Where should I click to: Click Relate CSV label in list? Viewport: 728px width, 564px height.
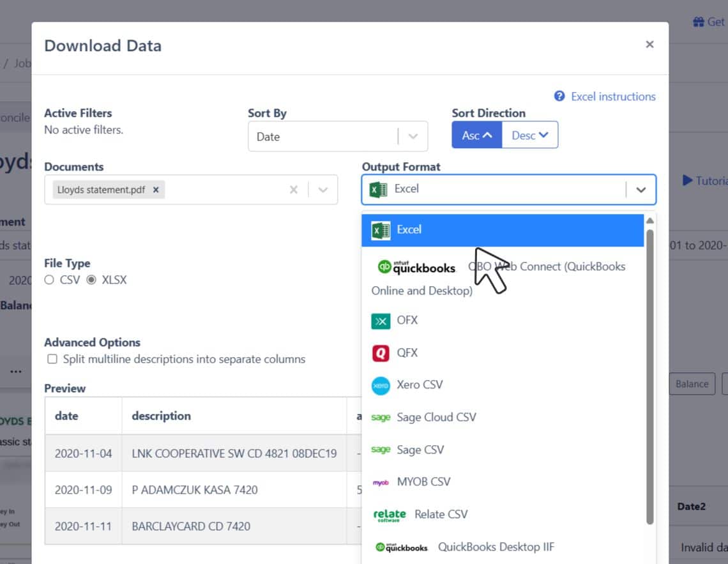[441, 514]
